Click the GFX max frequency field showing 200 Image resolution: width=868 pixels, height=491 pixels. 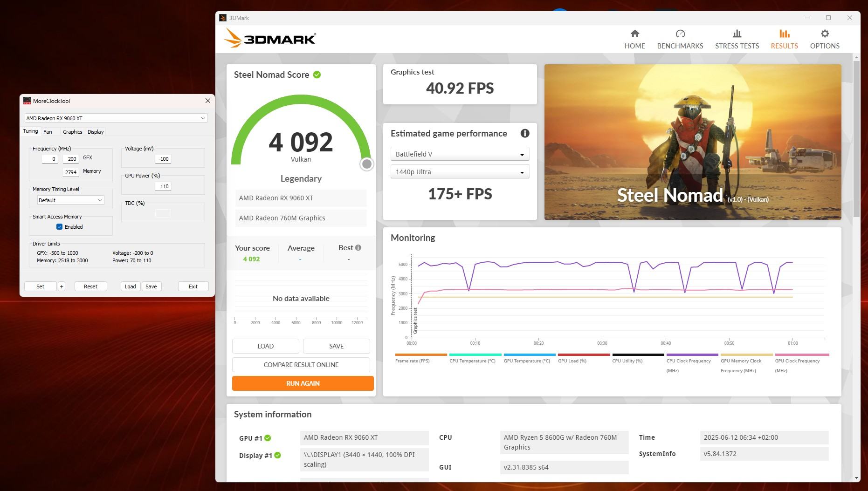[x=71, y=159]
